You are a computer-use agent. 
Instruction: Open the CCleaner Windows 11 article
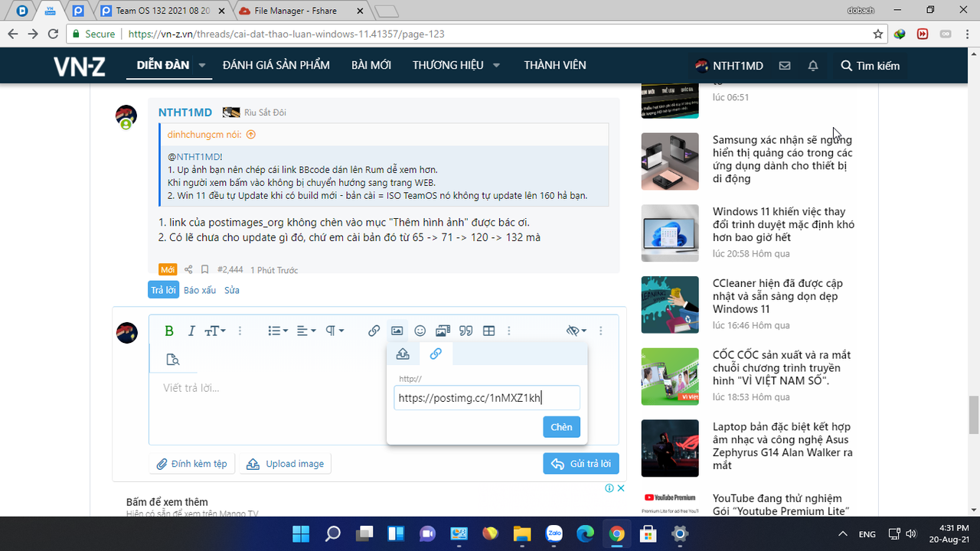point(778,296)
